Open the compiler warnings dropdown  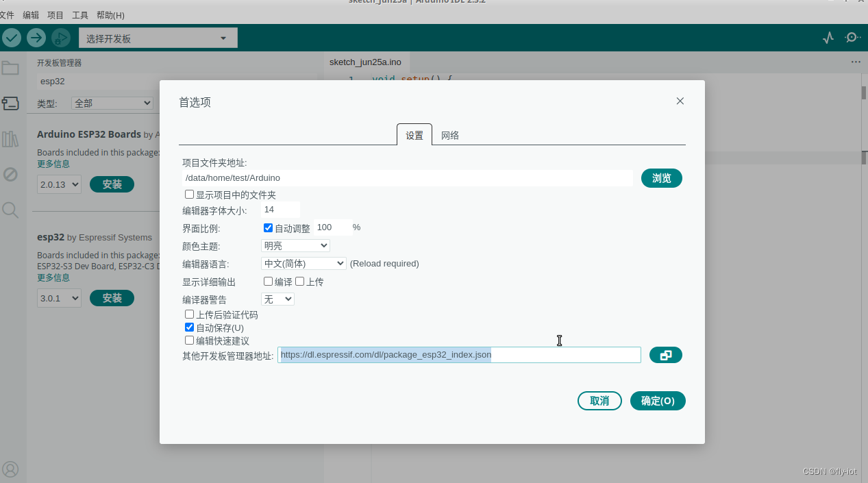pos(277,299)
